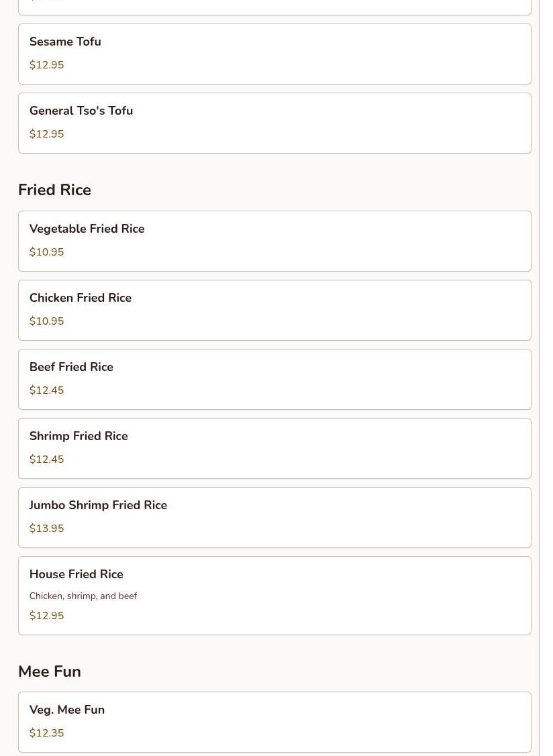
Task: Open Shrimp Fried Rice item
Action: click(x=274, y=448)
